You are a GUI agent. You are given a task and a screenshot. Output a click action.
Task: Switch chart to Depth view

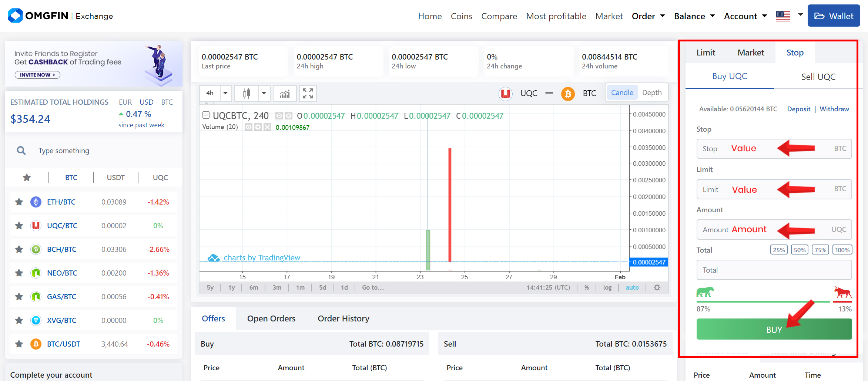click(652, 92)
